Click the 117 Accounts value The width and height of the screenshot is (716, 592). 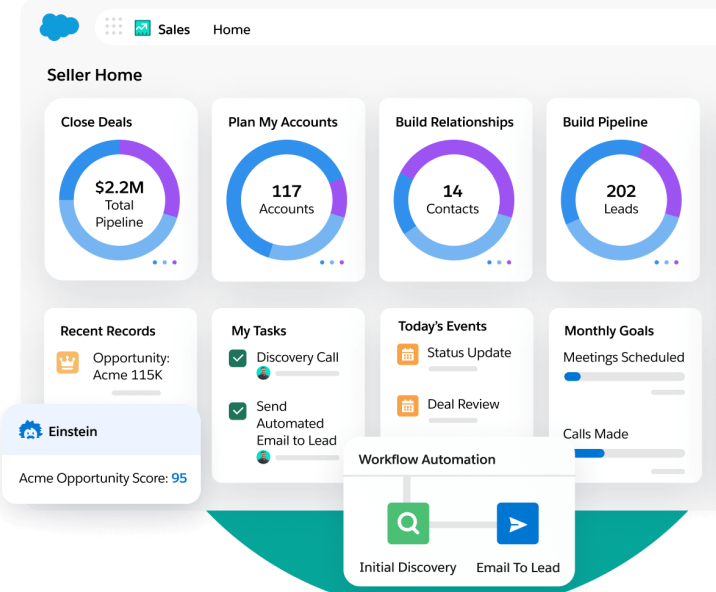(287, 191)
